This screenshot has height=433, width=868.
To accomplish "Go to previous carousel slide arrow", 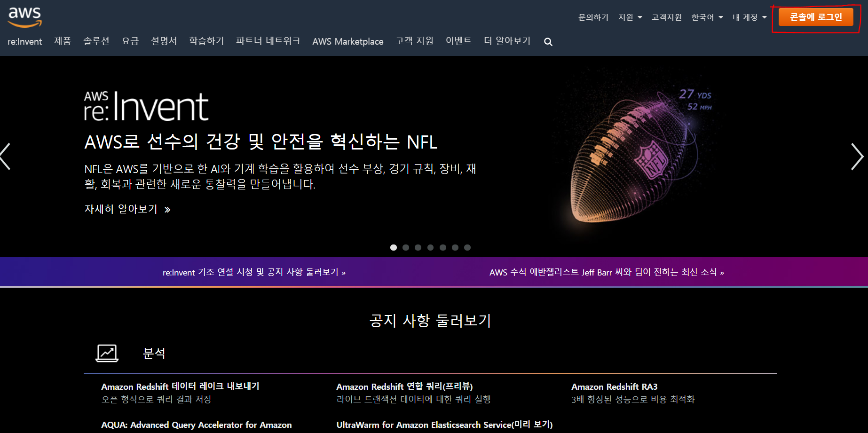I will pyautogui.click(x=5, y=157).
